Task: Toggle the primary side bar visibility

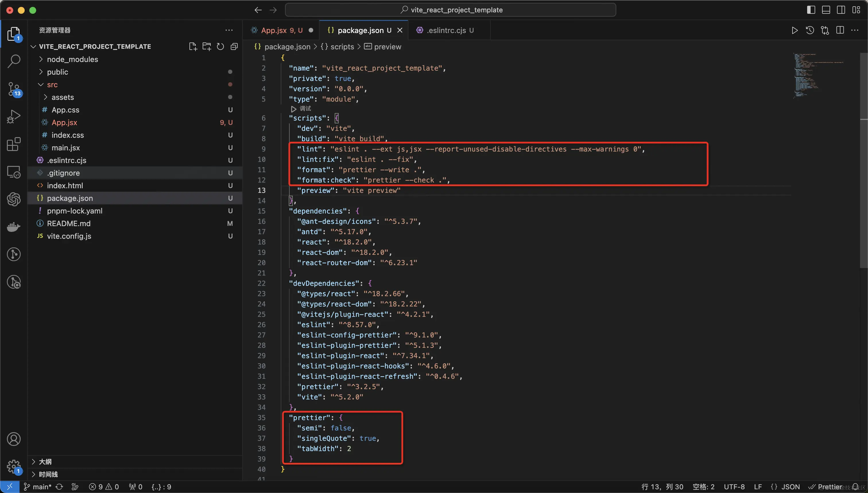Action: point(811,10)
